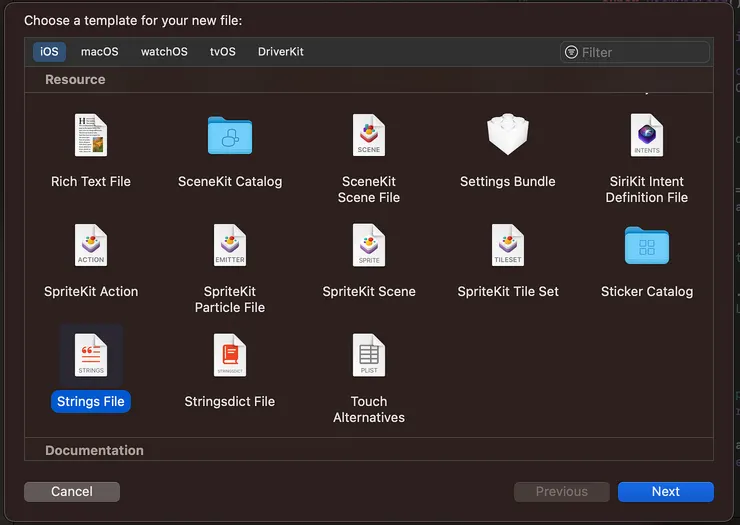Select the Rich Text File template icon
Screen dimensions: 740x525
[91, 135]
